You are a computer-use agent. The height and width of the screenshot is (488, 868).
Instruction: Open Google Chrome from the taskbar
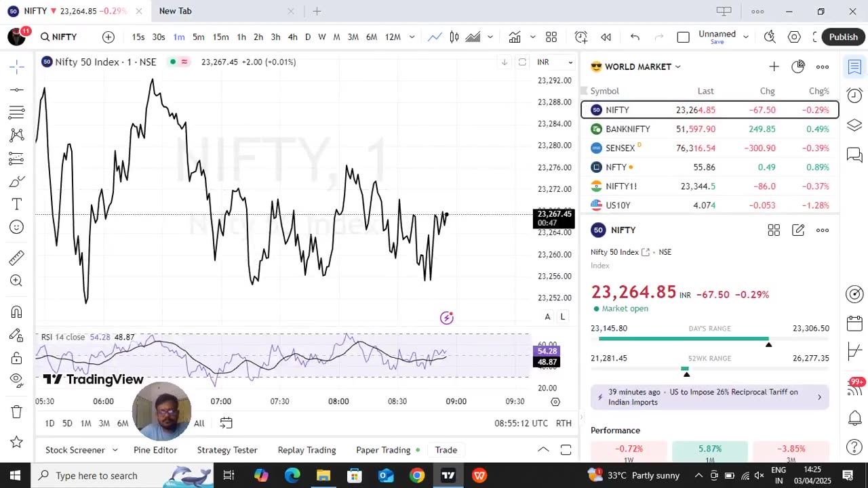point(417,475)
